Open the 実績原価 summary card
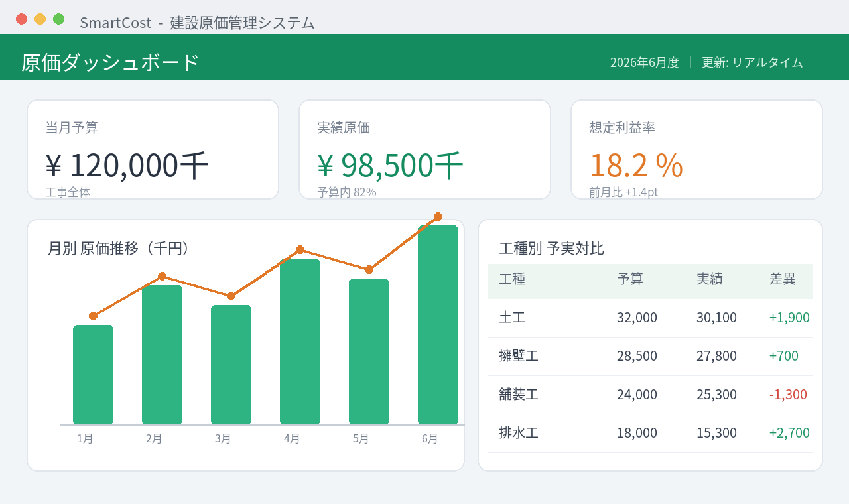 [424, 149]
